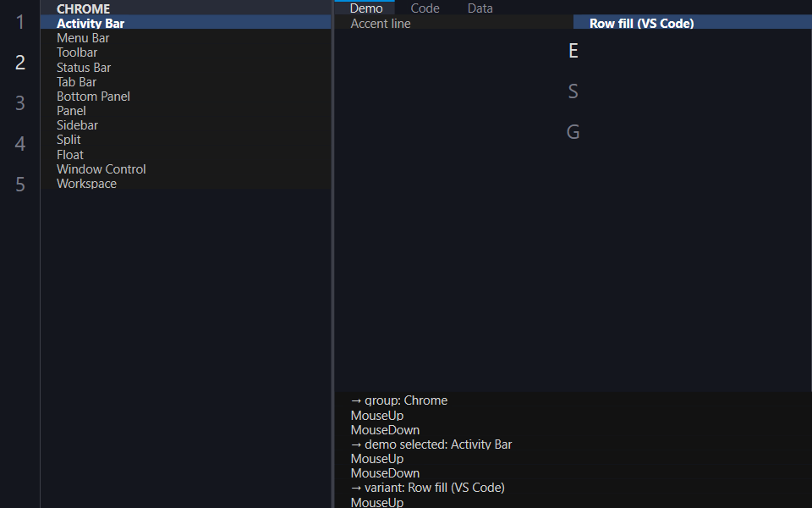Select the Panel demo entry

click(x=185, y=111)
